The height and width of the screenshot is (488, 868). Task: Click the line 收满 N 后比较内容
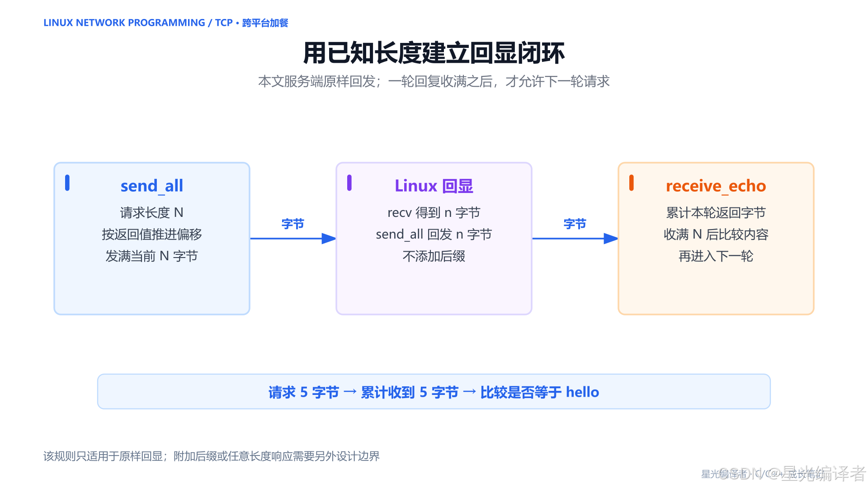pos(716,234)
